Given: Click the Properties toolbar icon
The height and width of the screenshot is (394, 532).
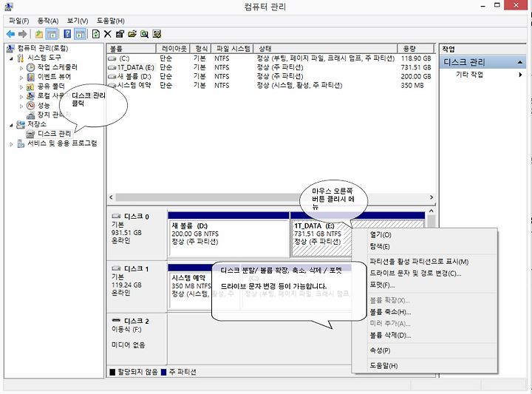Looking at the screenshot, I should (120, 34).
